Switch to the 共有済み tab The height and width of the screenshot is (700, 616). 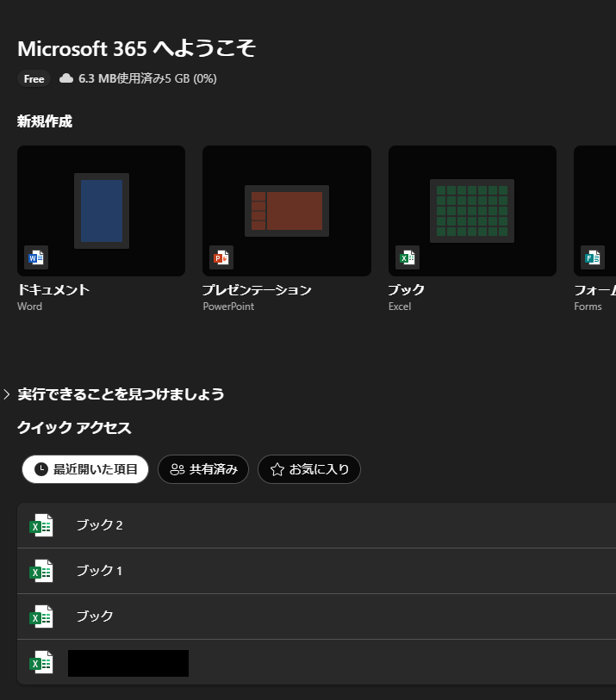click(x=203, y=469)
